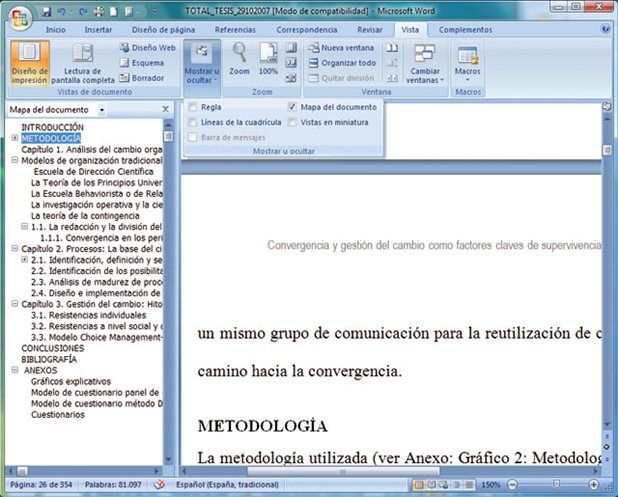
Task: Expand METODOLOGÍA in document map
Action: pyautogui.click(x=15, y=138)
